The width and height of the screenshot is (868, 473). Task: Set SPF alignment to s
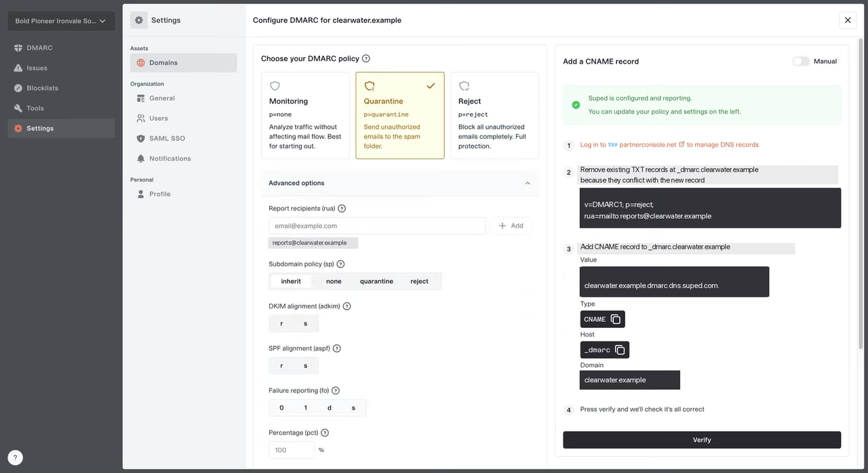(x=305, y=366)
